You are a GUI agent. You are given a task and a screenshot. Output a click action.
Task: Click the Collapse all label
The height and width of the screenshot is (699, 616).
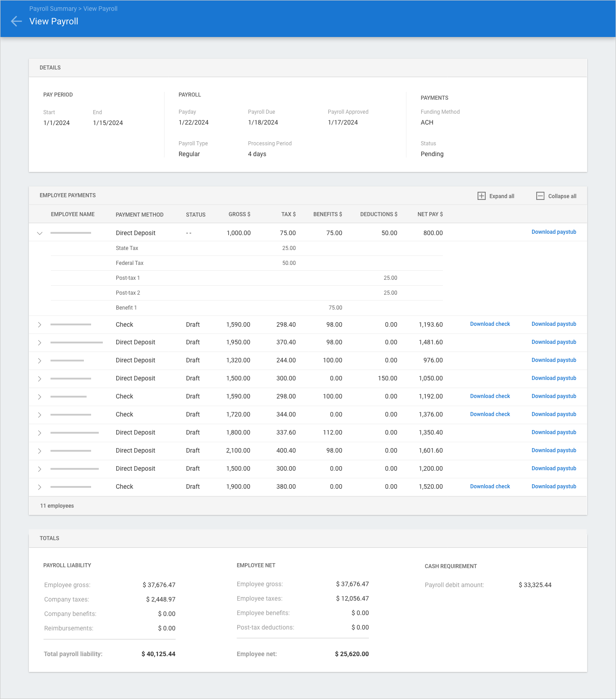point(562,196)
